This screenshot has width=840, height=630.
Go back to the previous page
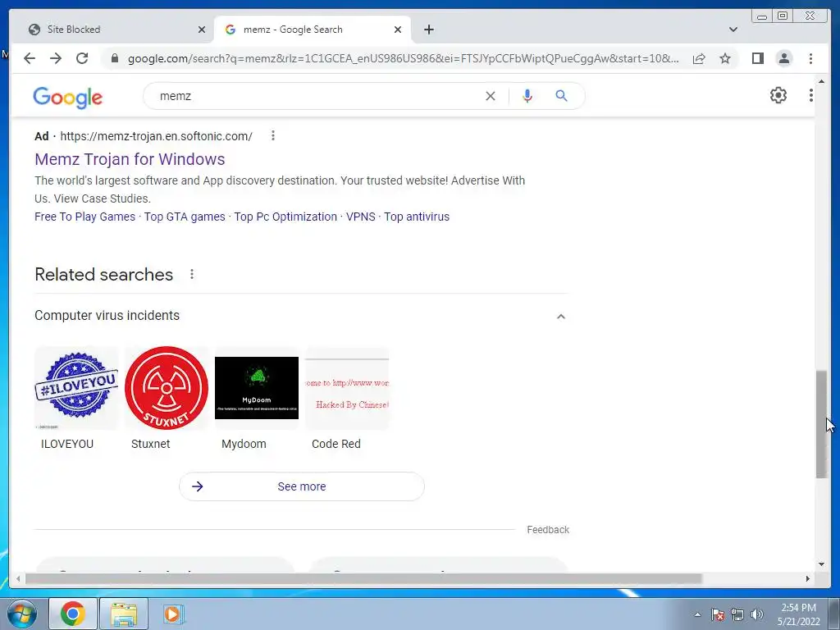(x=30, y=58)
